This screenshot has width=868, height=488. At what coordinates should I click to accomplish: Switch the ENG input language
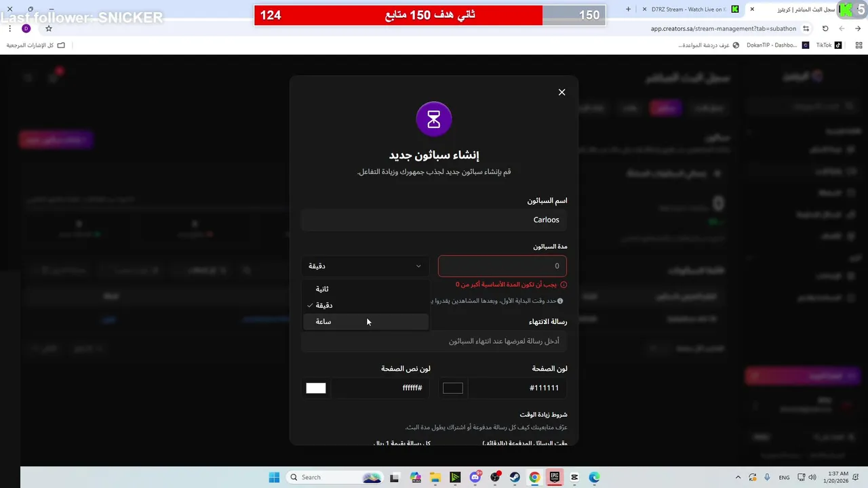tap(784, 477)
